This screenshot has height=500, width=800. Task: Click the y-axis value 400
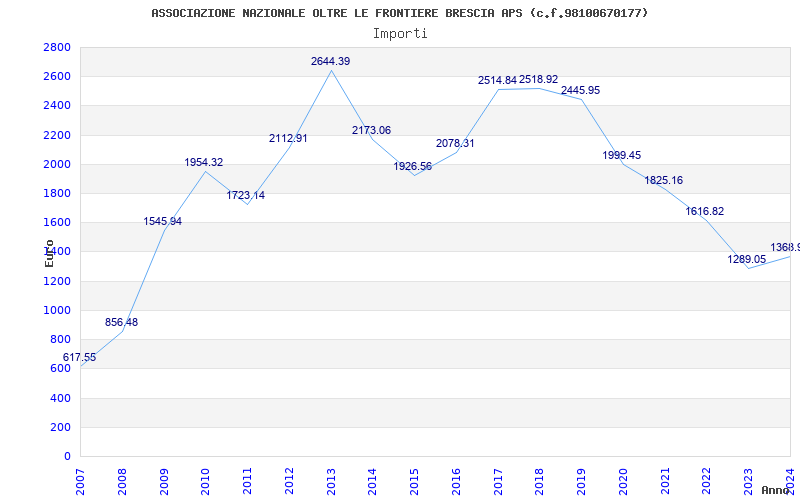tap(61, 398)
